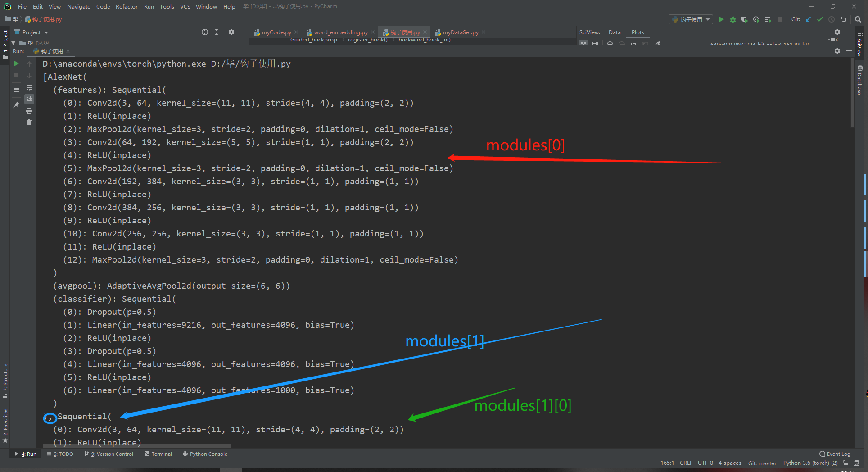Open the CRLF line separator selector
Screen dimensions: 868x472
pos(686,463)
